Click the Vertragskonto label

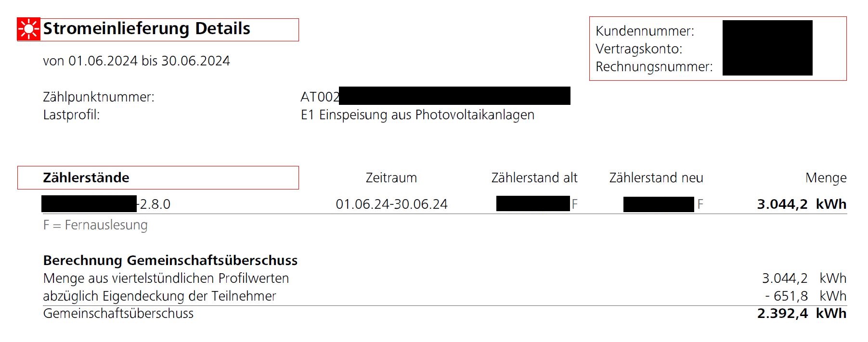pos(639,49)
